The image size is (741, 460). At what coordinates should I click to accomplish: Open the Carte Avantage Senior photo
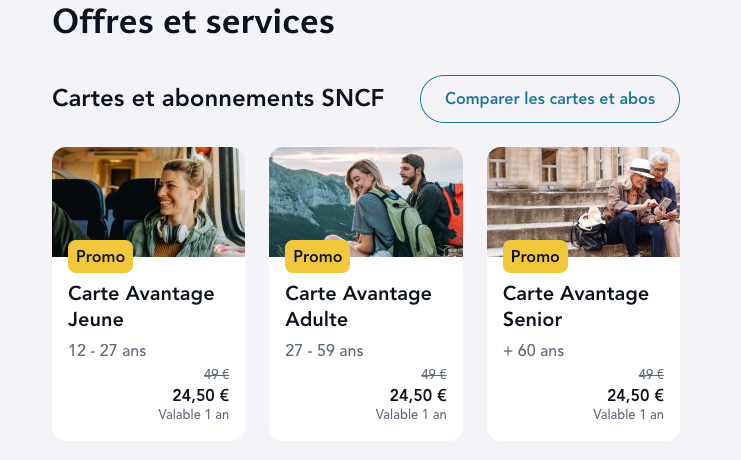[x=583, y=202]
